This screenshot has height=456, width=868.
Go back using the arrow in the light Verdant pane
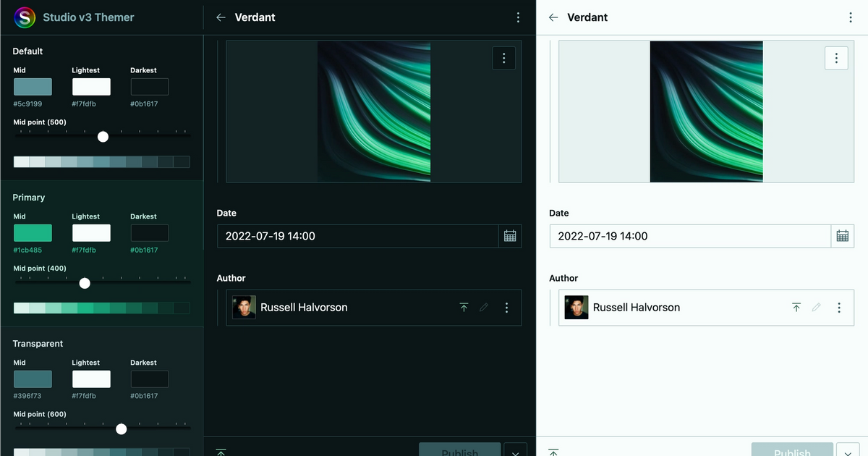pos(553,17)
